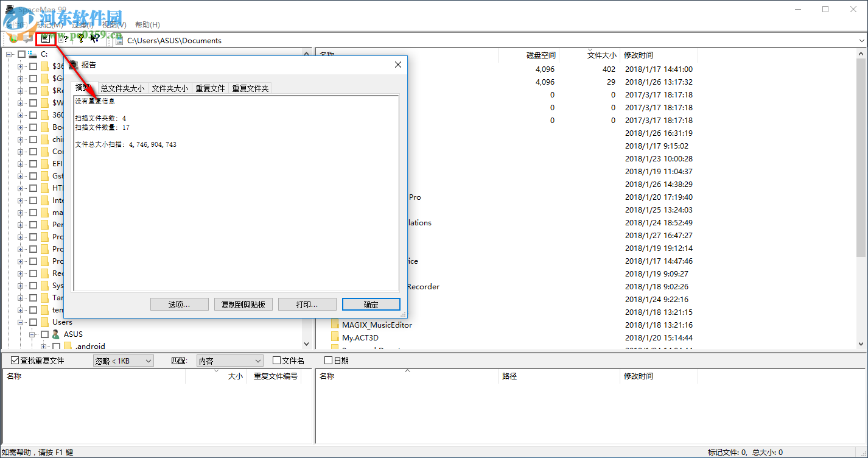Close the 报告 dialog with X
Viewport: 868px width, 458px height.
pos(398,65)
